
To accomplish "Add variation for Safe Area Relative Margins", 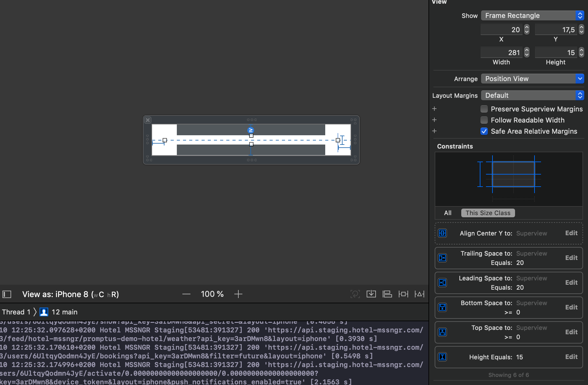I will click(434, 131).
